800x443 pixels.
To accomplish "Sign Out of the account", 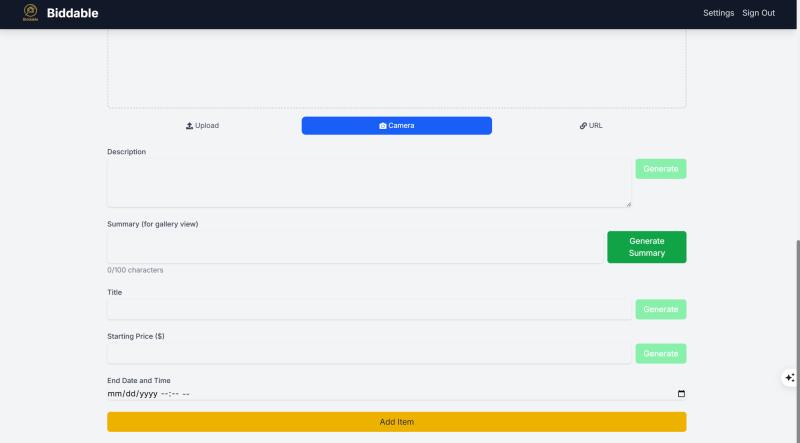I will coord(758,13).
